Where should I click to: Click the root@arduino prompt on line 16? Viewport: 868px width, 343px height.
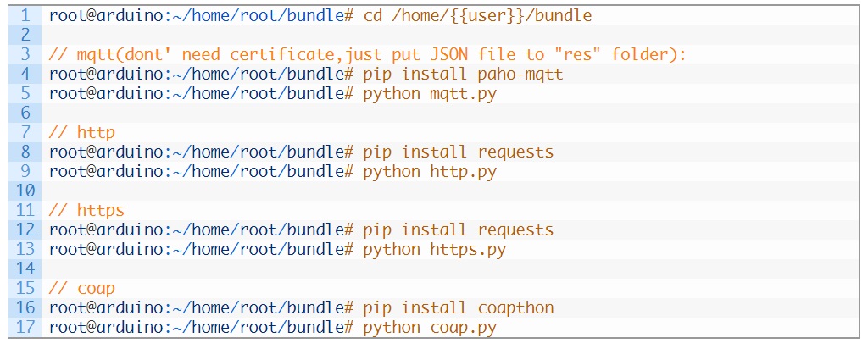click(202, 307)
